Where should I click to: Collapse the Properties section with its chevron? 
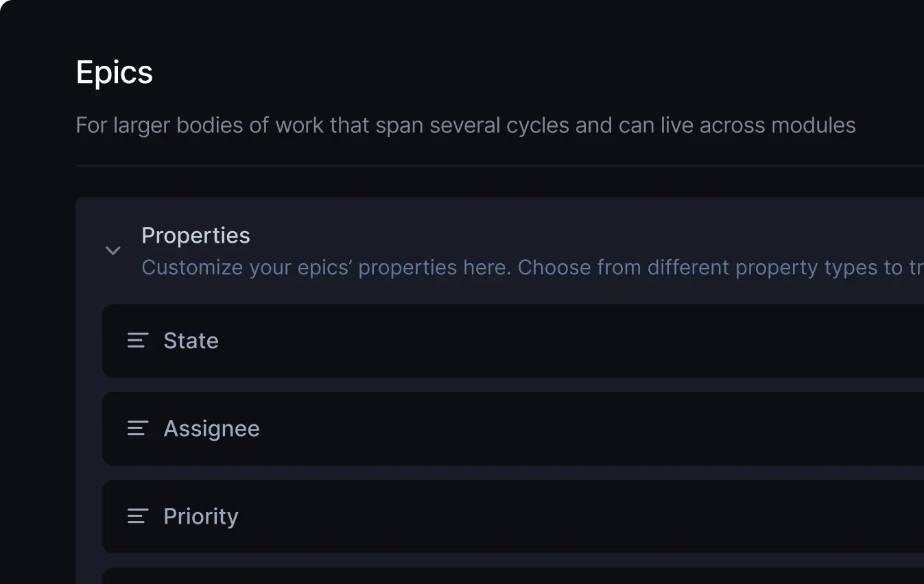(x=113, y=250)
